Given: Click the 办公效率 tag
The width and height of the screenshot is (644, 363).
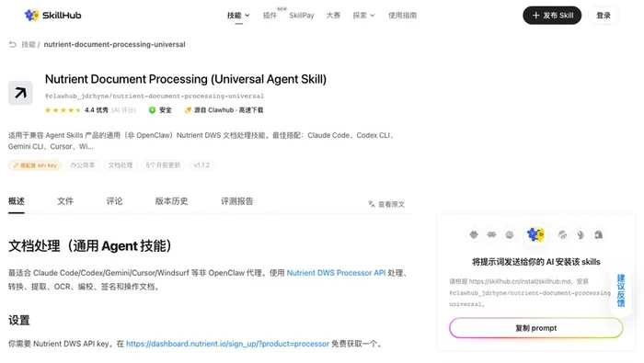Looking at the screenshot, I should [x=83, y=165].
